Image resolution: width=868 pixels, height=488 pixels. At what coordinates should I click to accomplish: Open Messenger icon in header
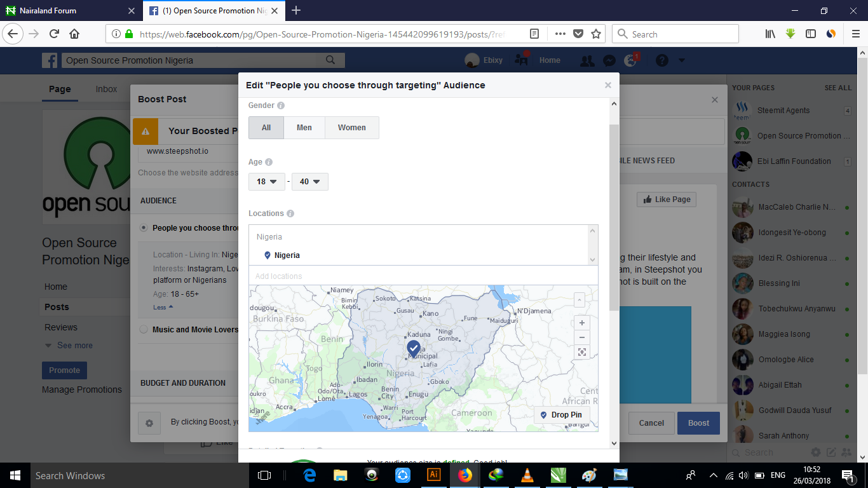coord(609,60)
